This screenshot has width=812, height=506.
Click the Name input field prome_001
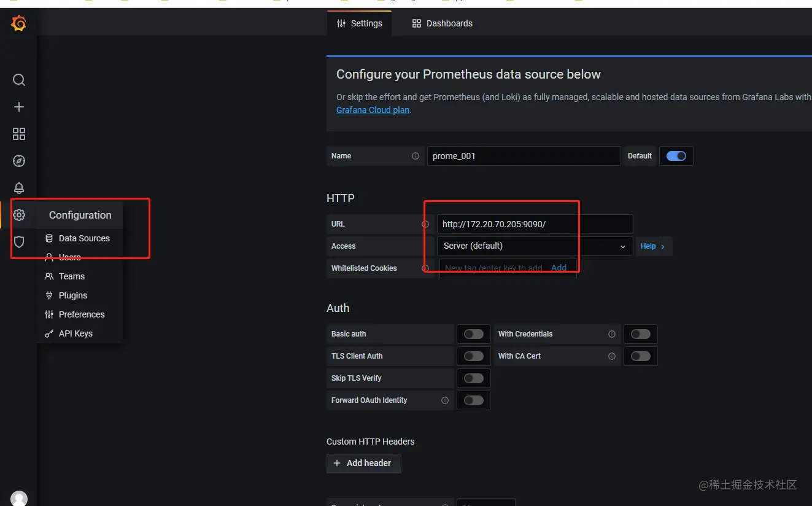point(524,156)
